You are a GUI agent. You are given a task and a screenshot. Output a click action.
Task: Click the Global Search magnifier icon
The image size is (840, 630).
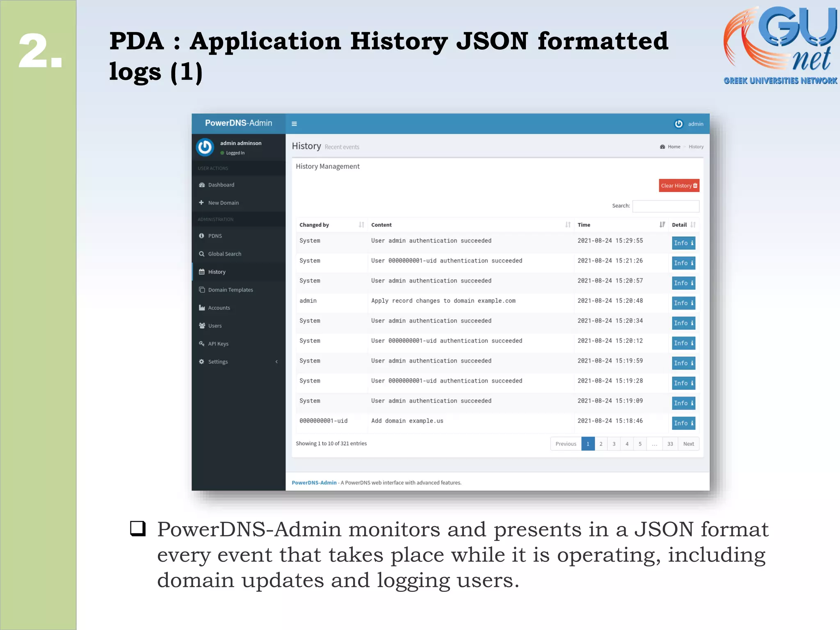pyautogui.click(x=202, y=254)
